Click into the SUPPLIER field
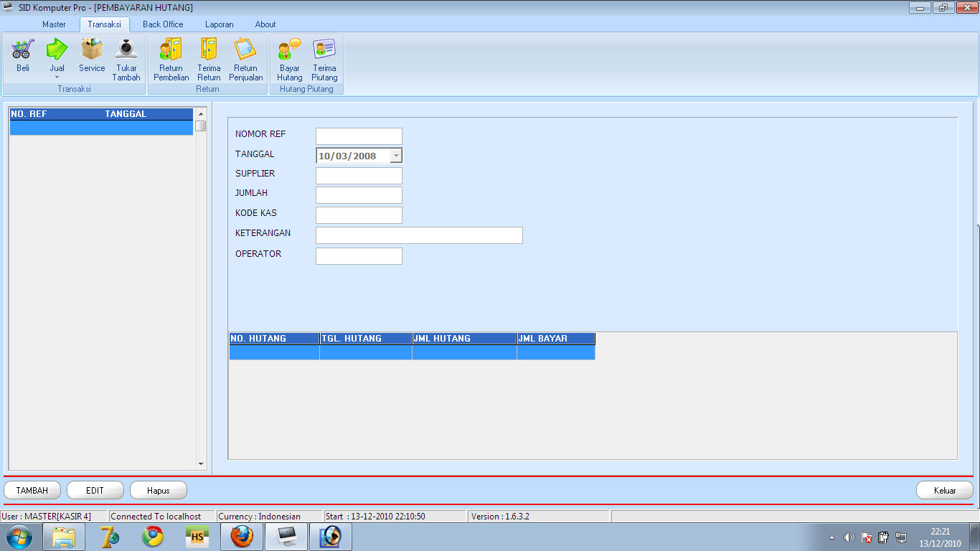 tap(359, 176)
